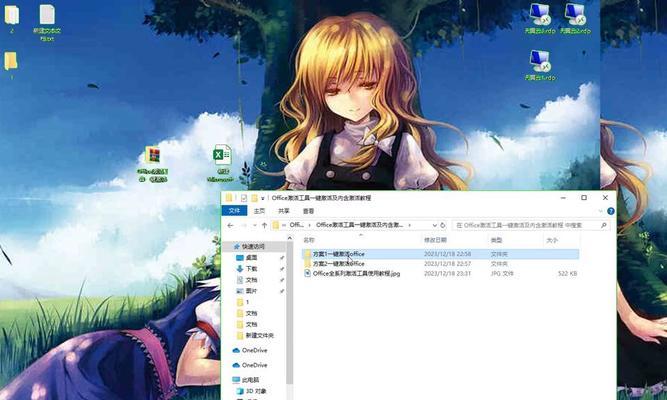Image resolution: width=667 pixels, height=400 pixels.
Task: Go up one folder level
Action: click(265, 225)
